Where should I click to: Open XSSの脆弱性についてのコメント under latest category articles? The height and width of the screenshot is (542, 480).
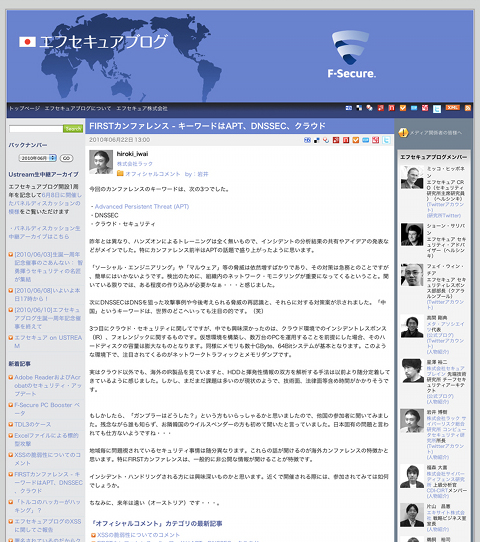tap(138, 535)
